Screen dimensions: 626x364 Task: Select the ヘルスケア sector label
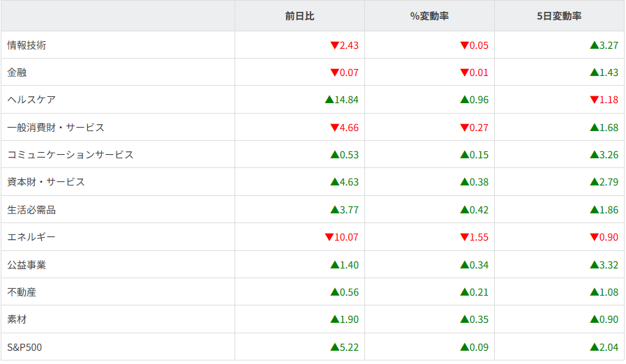pos(31,100)
